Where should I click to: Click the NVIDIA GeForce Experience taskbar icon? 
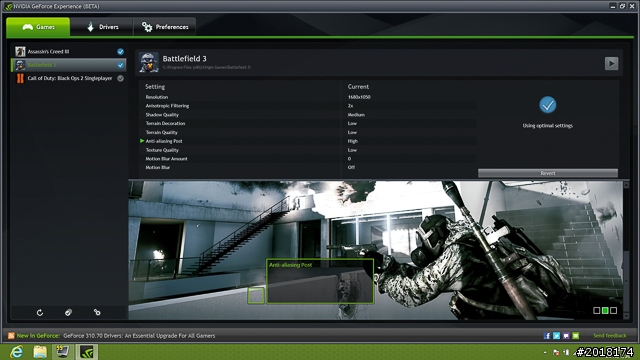click(87, 352)
